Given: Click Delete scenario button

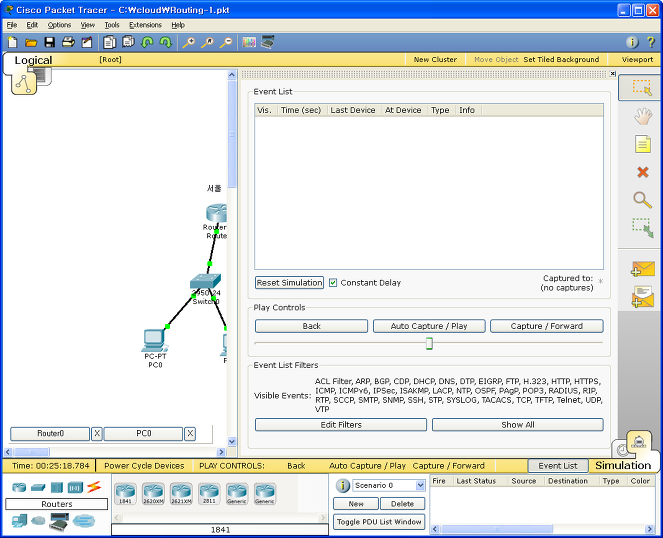Looking at the screenshot, I should click(403, 504).
